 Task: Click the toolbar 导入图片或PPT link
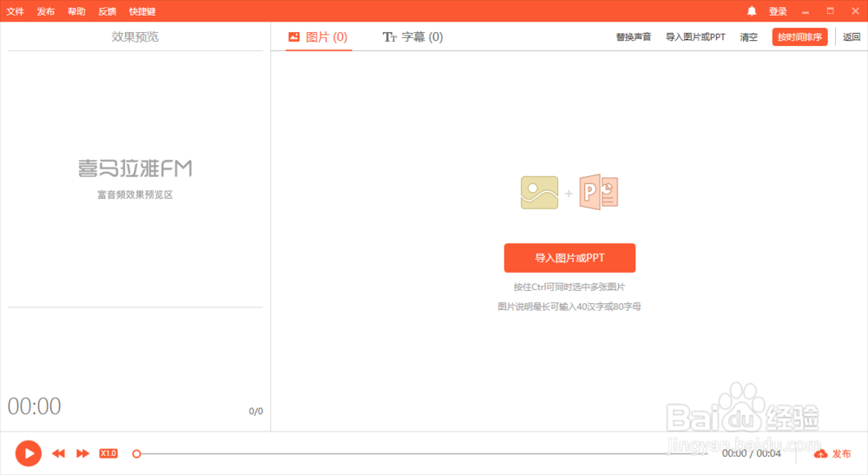coord(695,37)
